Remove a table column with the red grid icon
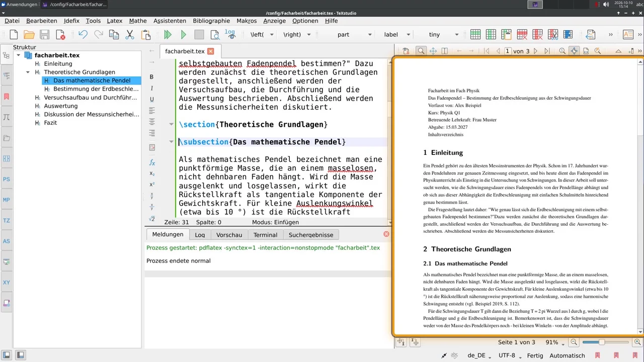Image resolution: width=644 pixels, height=362 pixels. (x=537, y=35)
